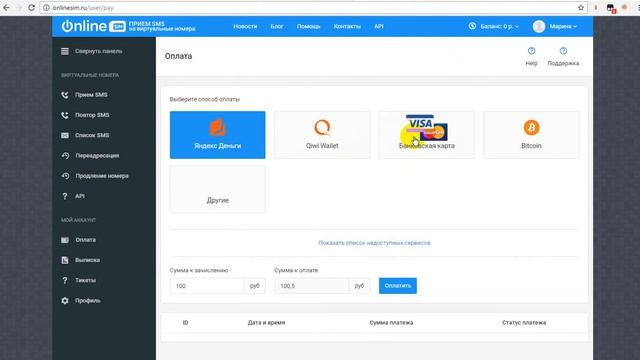The image size is (640, 360).
Task: Click the sidebar API question icon
Action: pyautogui.click(x=64, y=196)
